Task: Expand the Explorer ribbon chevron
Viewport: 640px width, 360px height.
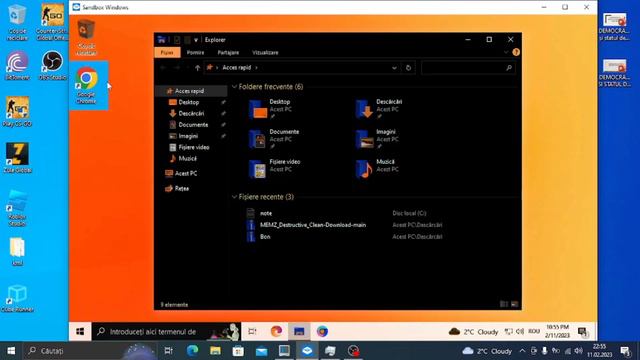Action: 506,52
